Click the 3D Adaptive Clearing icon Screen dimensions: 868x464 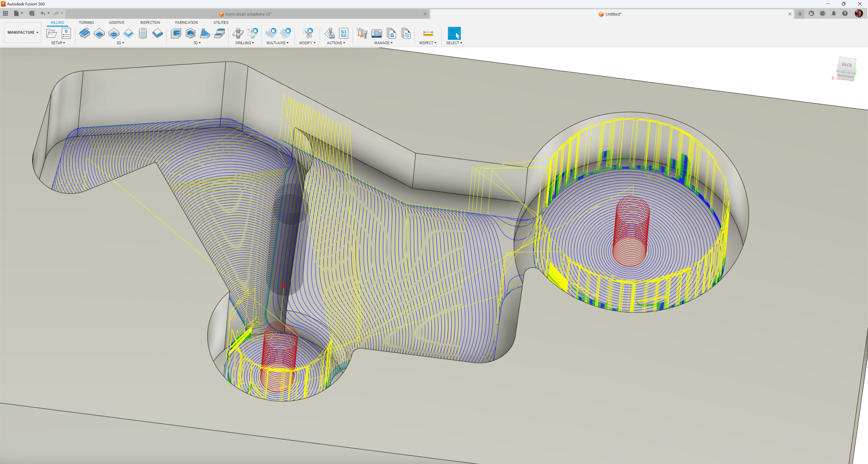pos(176,33)
